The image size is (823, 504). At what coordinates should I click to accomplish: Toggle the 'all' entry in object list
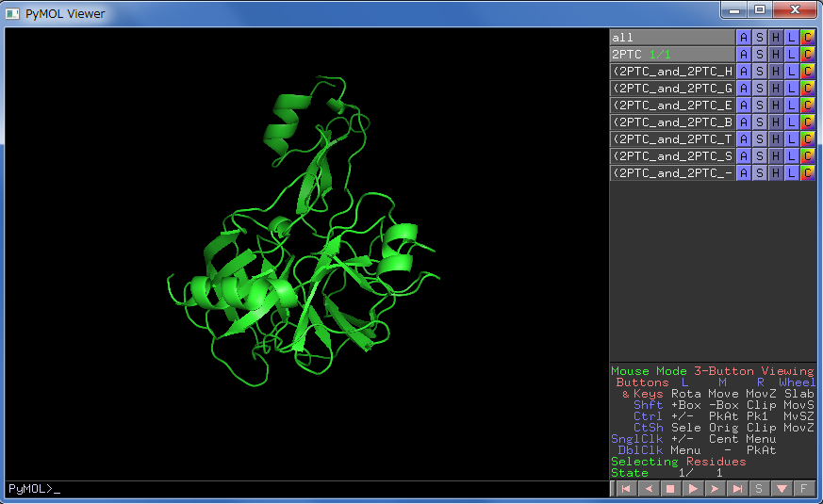coord(671,38)
